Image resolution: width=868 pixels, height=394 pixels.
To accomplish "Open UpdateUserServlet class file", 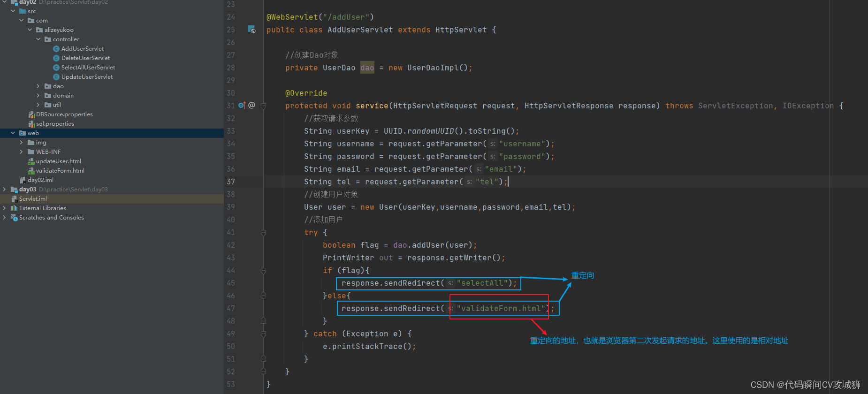I will pyautogui.click(x=87, y=77).
